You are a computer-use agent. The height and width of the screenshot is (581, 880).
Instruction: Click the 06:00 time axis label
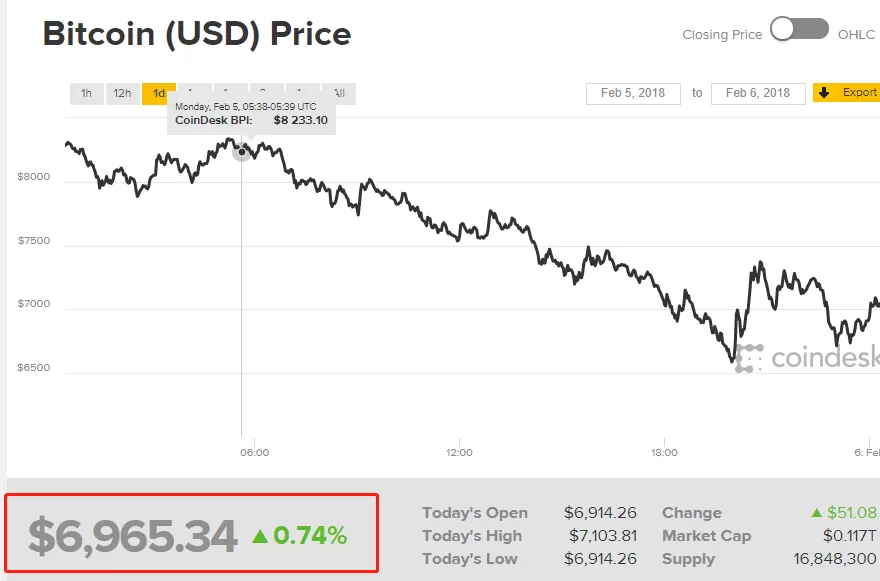[x=255, y=452]
